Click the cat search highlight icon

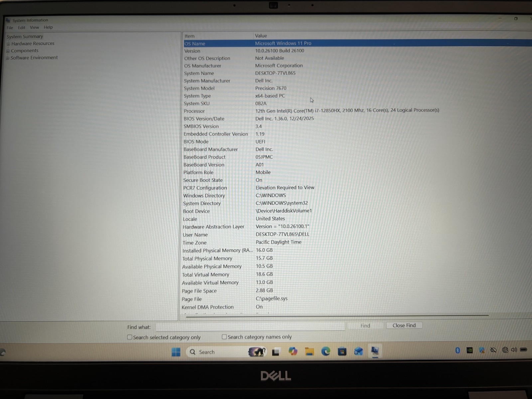coord(257,351)
